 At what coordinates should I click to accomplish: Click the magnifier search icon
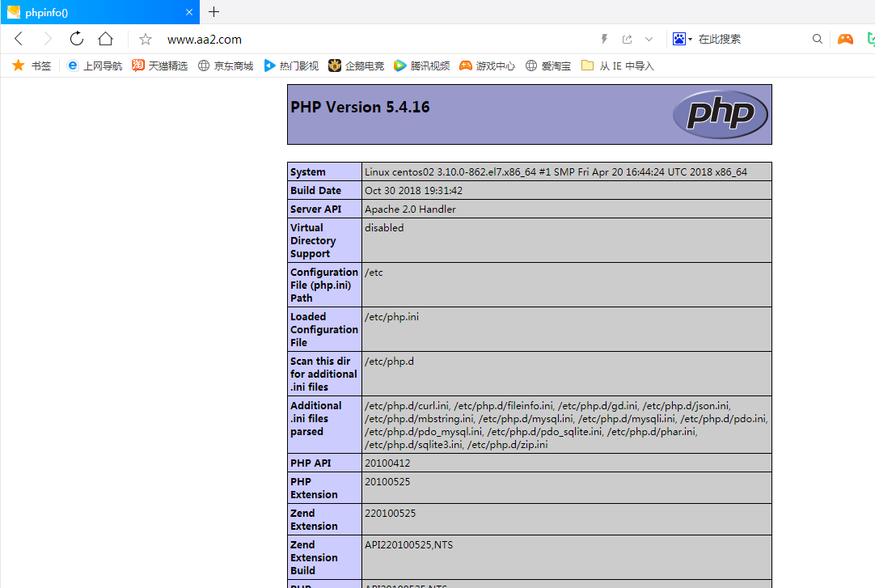click(x=817, y=39)
